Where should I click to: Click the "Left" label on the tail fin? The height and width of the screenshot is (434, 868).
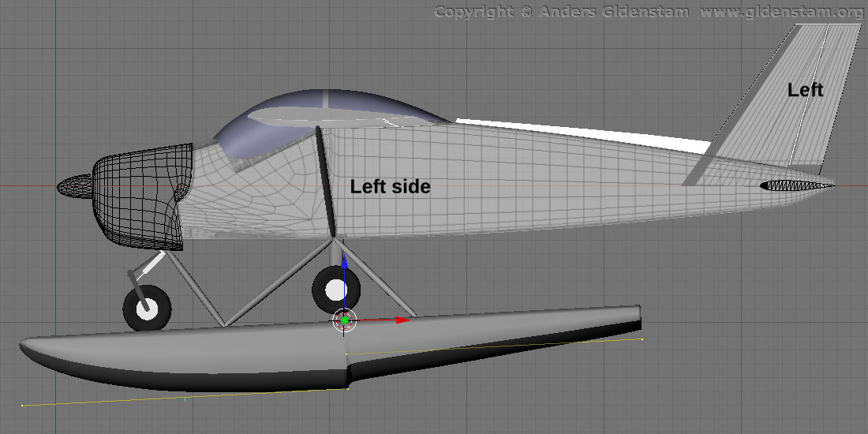click(805, 91)
